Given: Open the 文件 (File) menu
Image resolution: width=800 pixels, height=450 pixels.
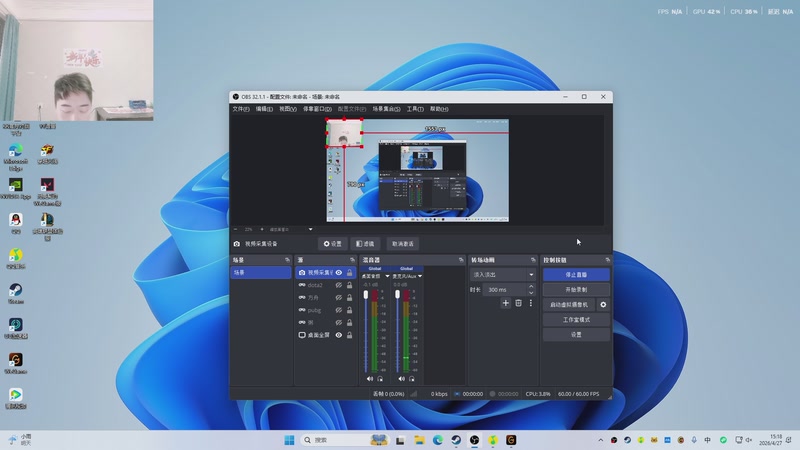Looking at the screenshot, I should coord(240,109).
